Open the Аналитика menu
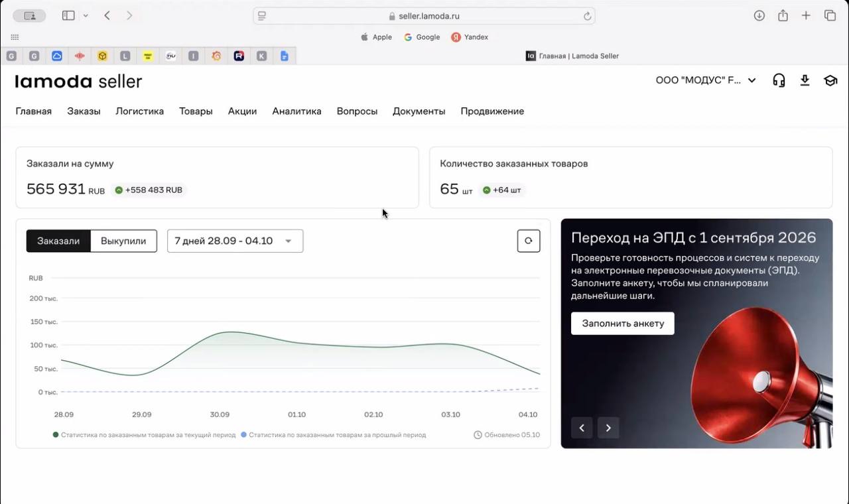849x504 pixels. pos(296,111)
